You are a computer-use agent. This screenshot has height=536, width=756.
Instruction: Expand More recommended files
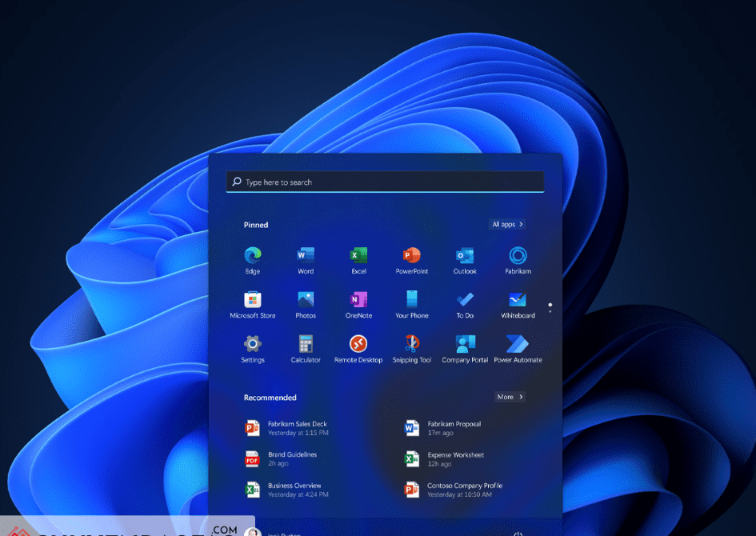click(x=510, y=397)
